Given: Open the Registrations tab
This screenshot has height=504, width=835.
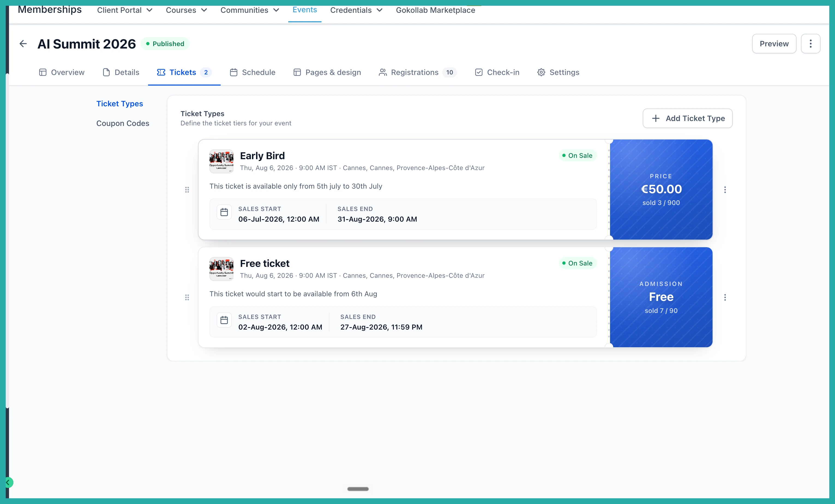Looking at the screenshot, I should coord(418,72).
